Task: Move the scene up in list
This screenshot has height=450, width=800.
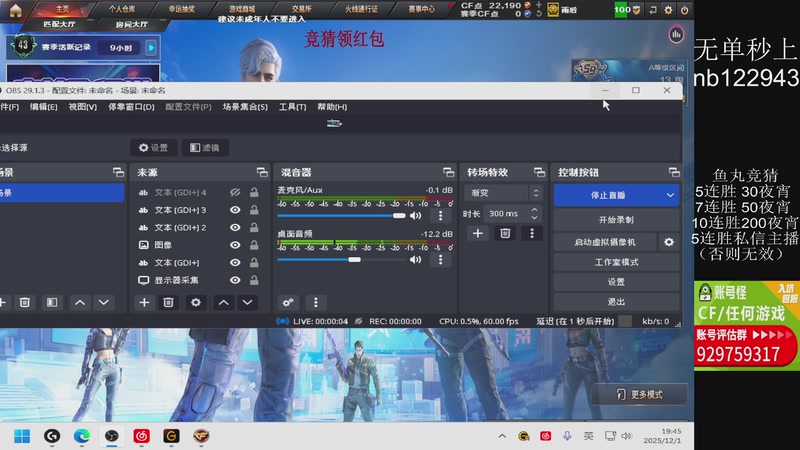Action: pyautogui.click(x=80, y=303)
